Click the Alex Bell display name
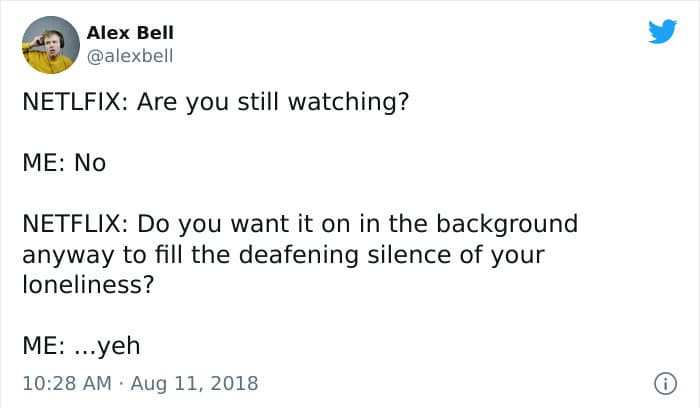This screenshot has width=700, height=408. tap(131, 33)
